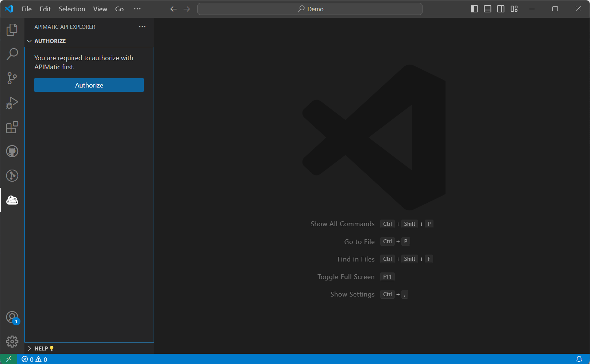
Task: Click the remote window indicator in the status bar
Action: tap(9, 359)
